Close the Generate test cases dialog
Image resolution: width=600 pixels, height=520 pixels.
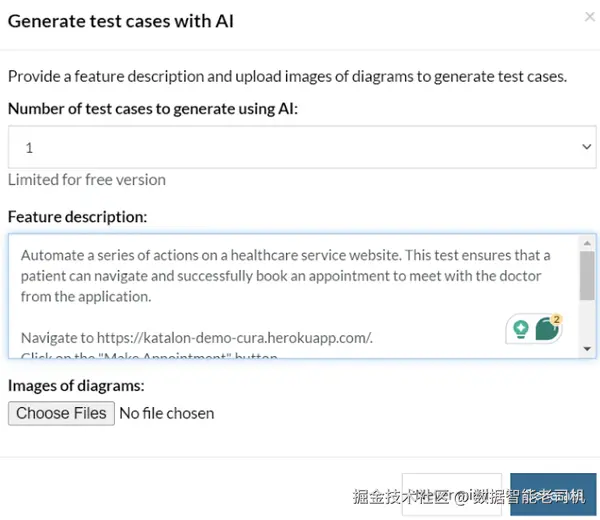pyautogui.click(x=589, y=16)
